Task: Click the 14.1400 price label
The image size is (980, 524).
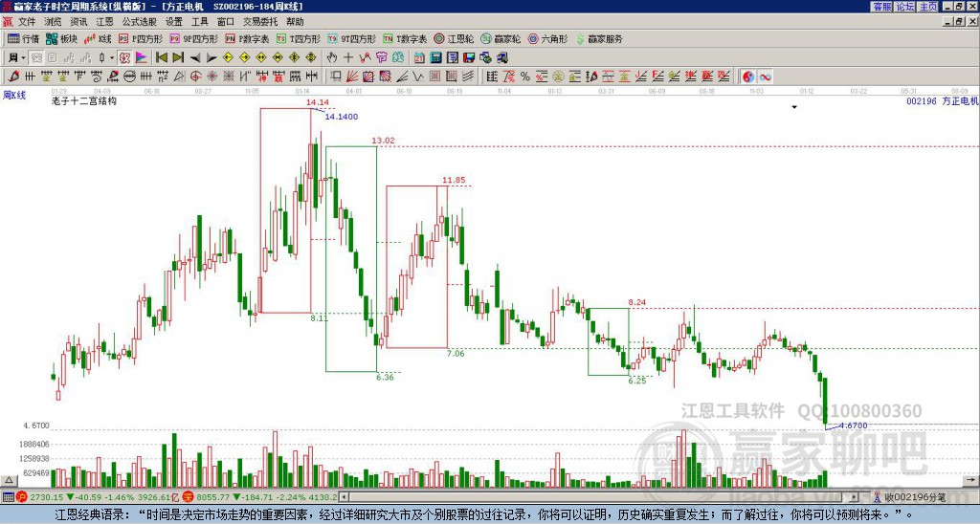Action: [342, 117]
